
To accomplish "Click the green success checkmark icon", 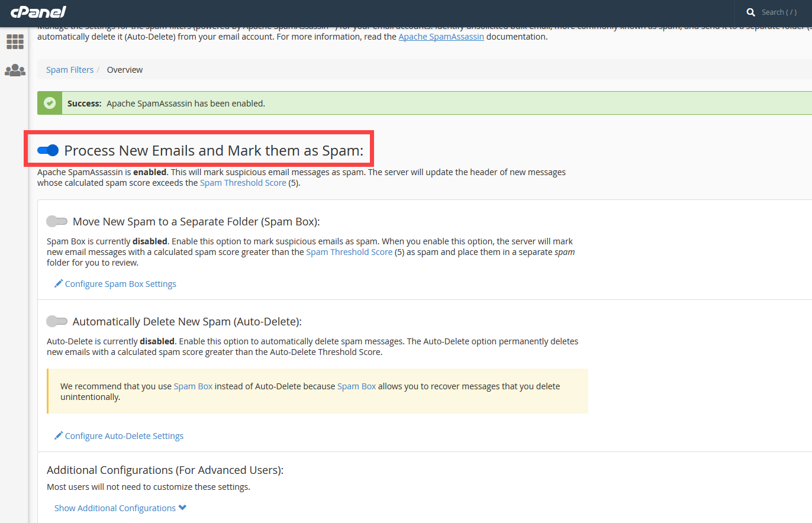I will coord(50,103).
